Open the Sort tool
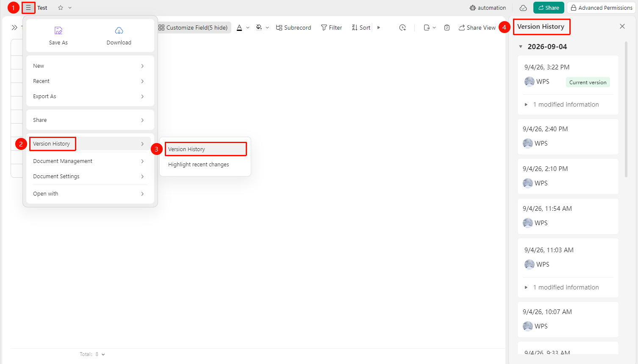Viewport: 638px width, 364px height. (x=361, y=28)
